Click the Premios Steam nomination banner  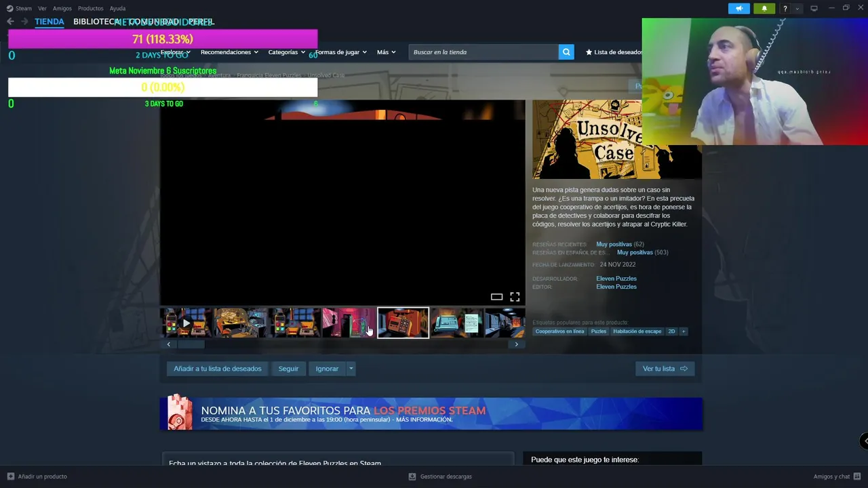[x=431, y=413]
